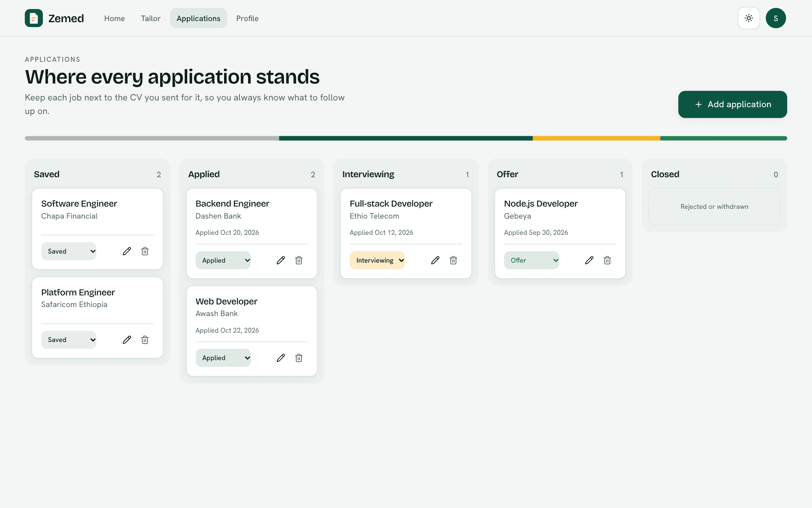Select the Applications nav item
This screenshot has width=812, height=508.
198,18
